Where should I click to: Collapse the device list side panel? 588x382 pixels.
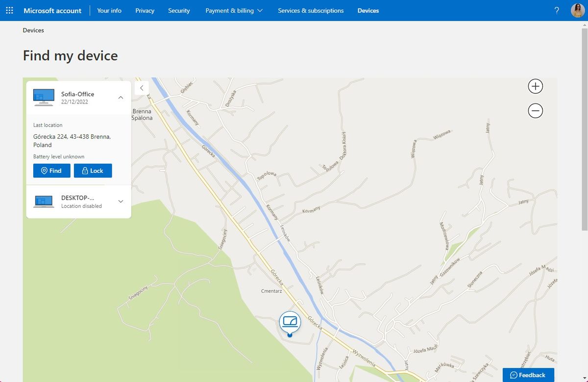141,88
